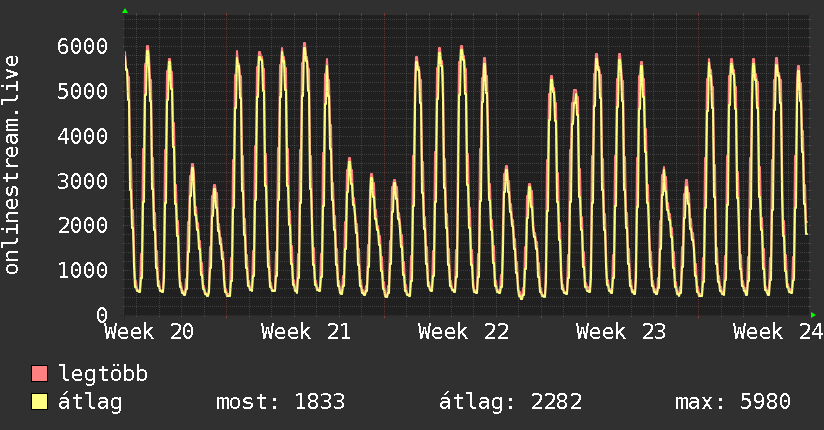Click the 1000 y-axis value
This screenshot has height=430, width=824.
coord(83,271)
